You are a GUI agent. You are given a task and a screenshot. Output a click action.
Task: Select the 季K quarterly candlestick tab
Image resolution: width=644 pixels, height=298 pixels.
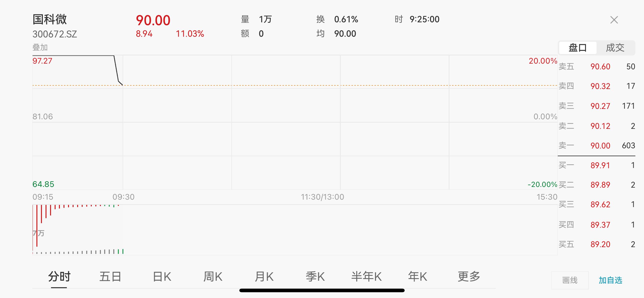[315, 277]
